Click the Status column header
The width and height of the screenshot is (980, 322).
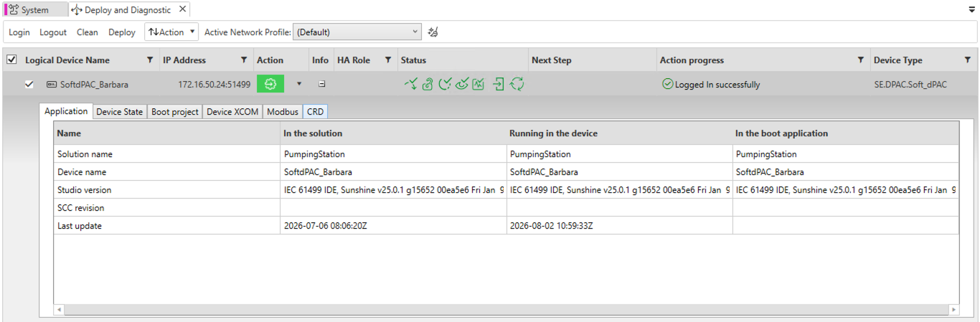click(413, 60)
